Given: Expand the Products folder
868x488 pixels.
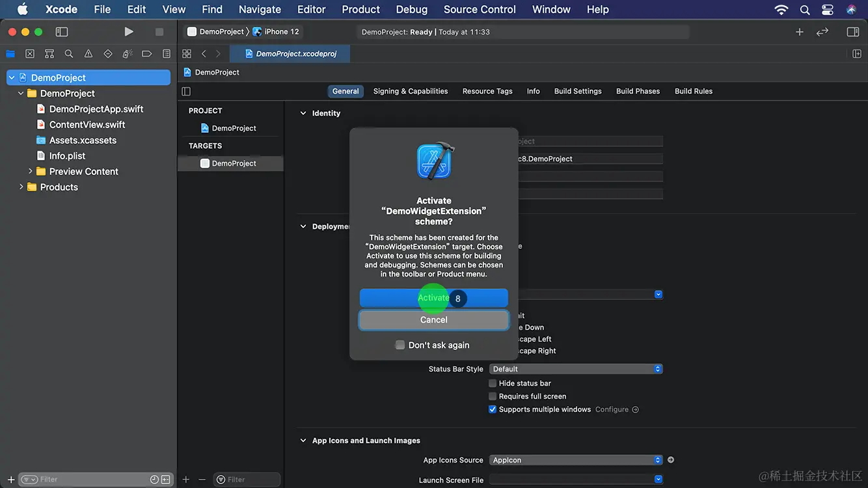Looking at the screenshot, I should (21, 187).
